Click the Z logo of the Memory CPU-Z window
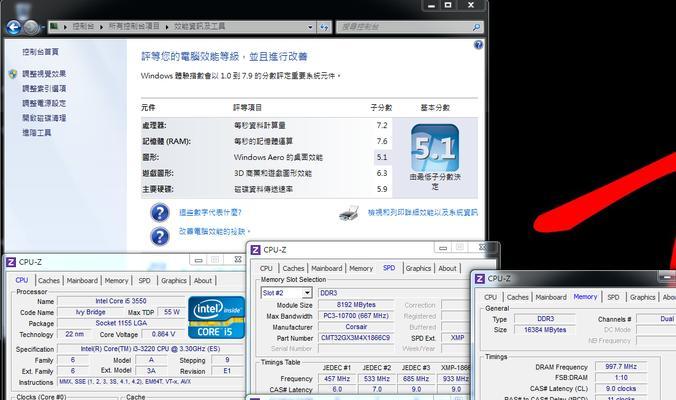Viewport: 676px width, 400px height. point(479,279)
